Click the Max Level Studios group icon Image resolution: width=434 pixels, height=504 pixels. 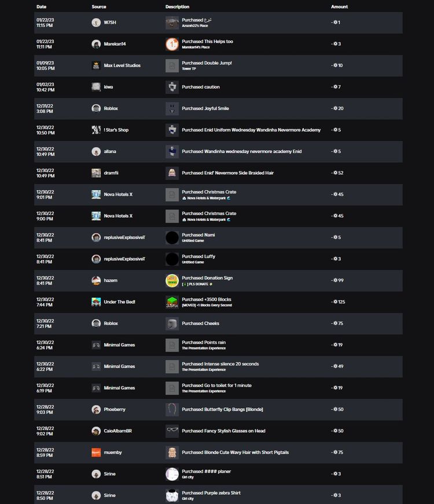(x=96, y=65)
